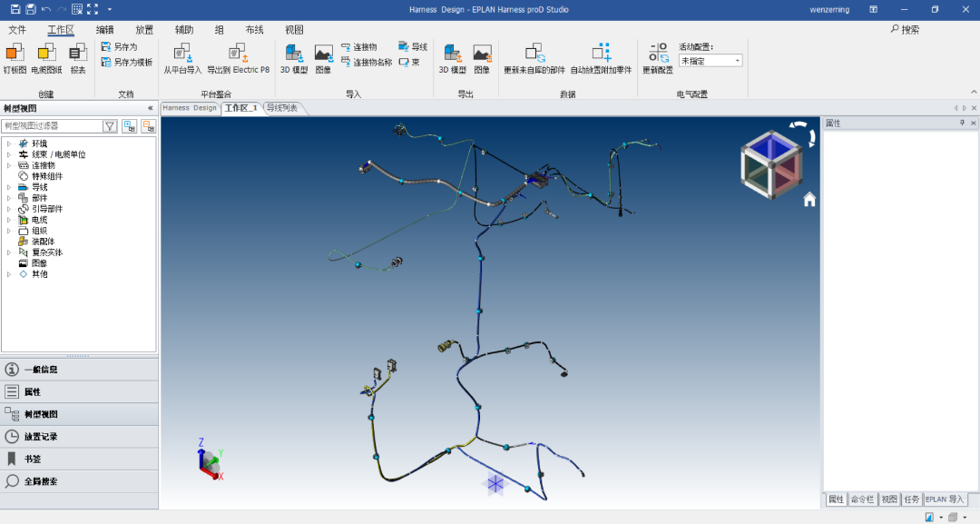Open the 视图 ribbon tab

(x=294, y=29)
